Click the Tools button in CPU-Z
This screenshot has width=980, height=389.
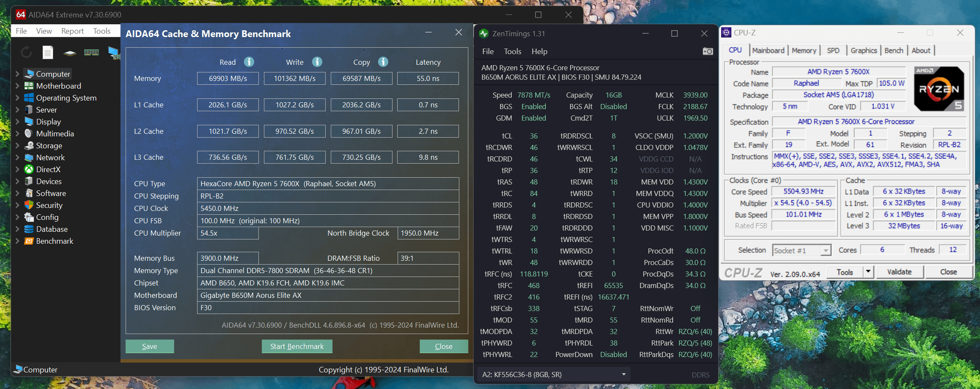click(x=845, y=272)
